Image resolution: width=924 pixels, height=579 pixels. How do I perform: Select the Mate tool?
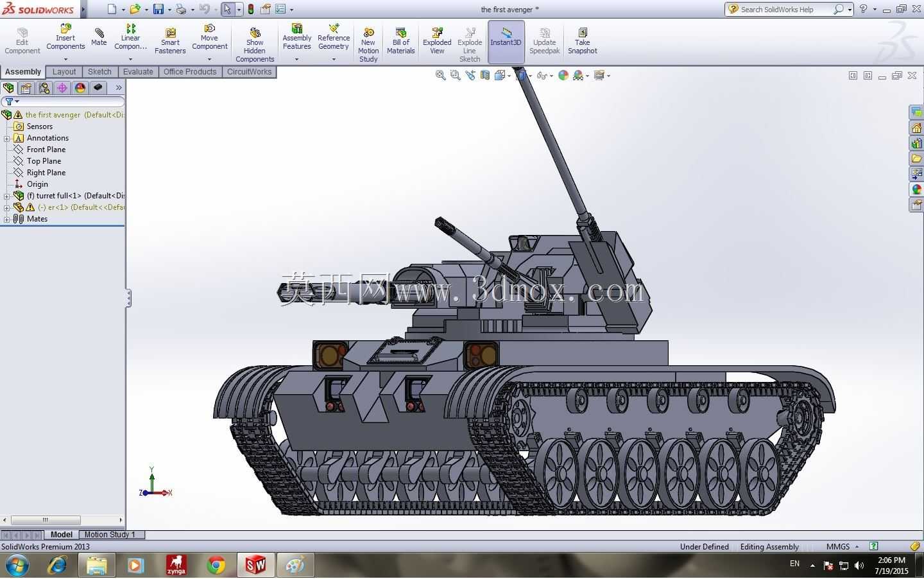pos(99,37)
